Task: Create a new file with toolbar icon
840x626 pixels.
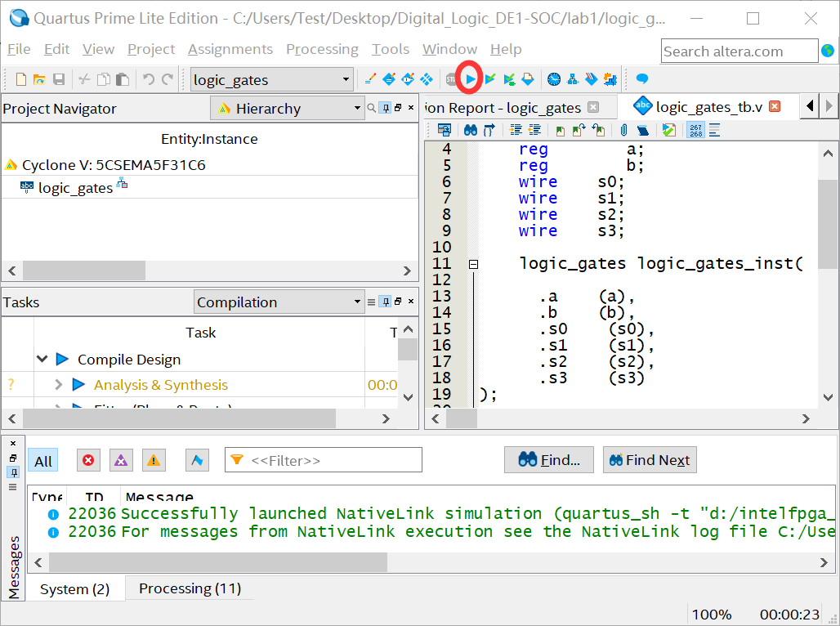Action: coord(21,79)
